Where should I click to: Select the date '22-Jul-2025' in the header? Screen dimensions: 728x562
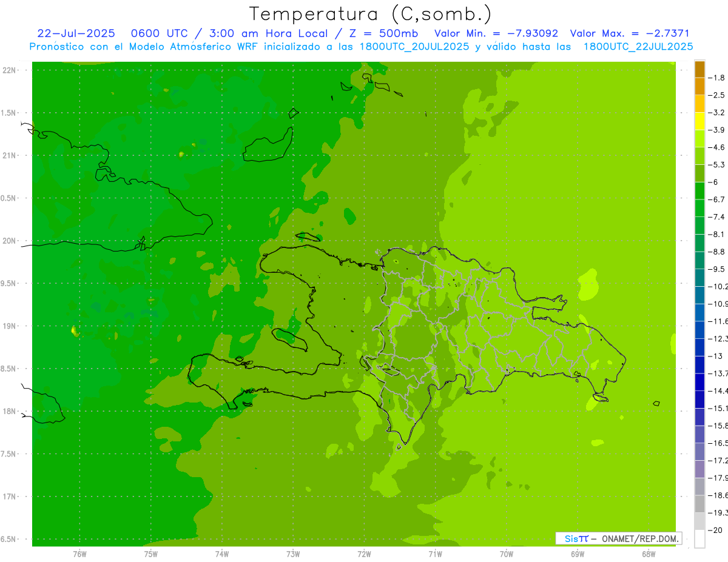[x=76, y=33]
